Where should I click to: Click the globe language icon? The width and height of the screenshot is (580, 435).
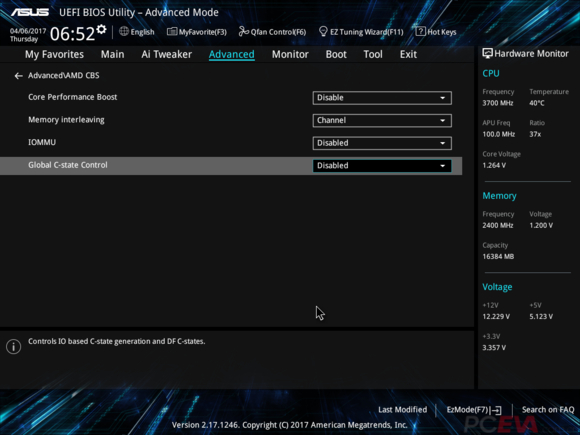point(124,31)
